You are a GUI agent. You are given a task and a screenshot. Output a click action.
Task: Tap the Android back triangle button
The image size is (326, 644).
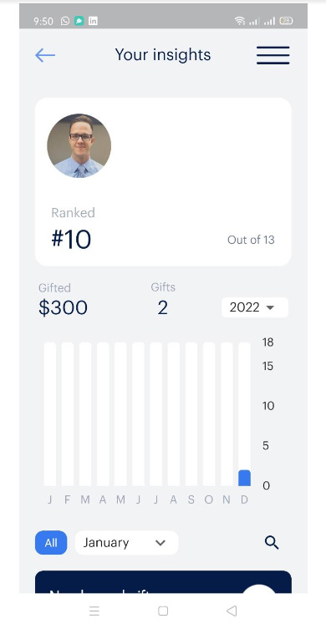coord(232,611)
